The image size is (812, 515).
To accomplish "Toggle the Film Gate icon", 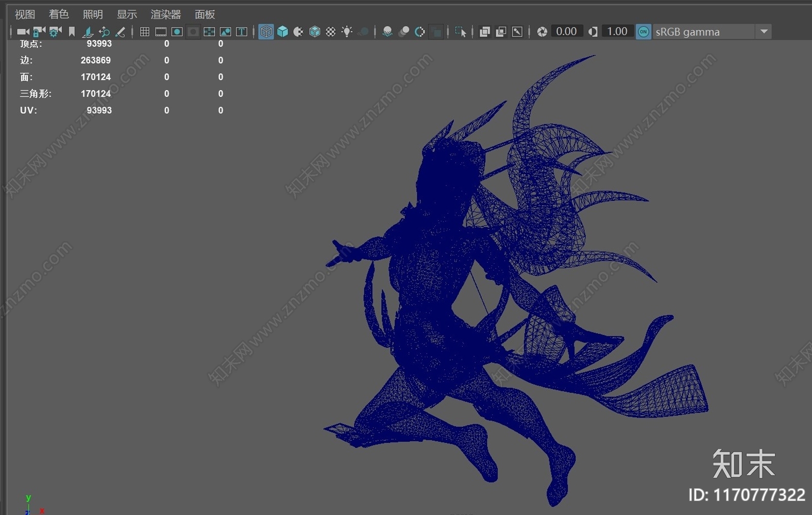I will [x=161, y=32].
